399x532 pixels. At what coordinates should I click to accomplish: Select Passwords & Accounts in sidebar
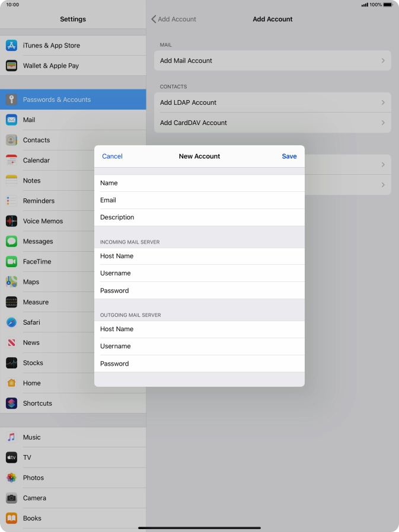click(x=57, y=100)
